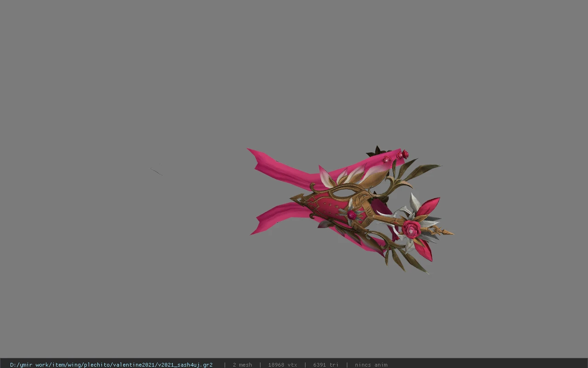588x368 pixels.
Task: Click the v2021_sash4uj.gr2 file path in status bar
Action: pyautogui.click(x=111, y=365)
